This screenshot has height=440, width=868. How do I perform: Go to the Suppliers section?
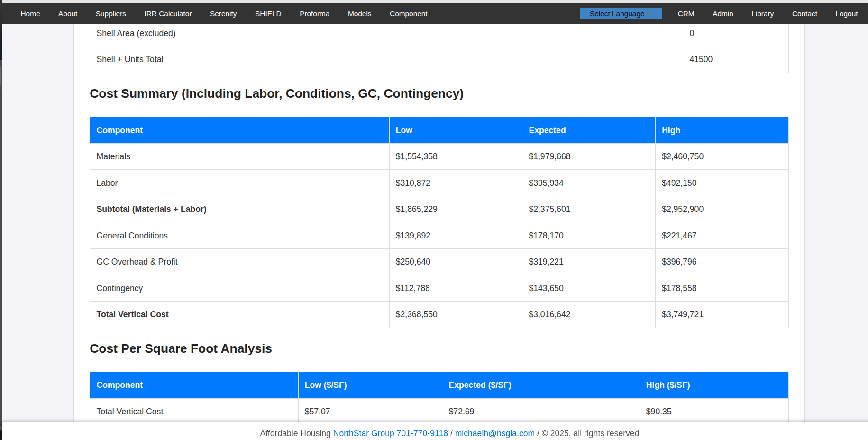click(110, 14)
